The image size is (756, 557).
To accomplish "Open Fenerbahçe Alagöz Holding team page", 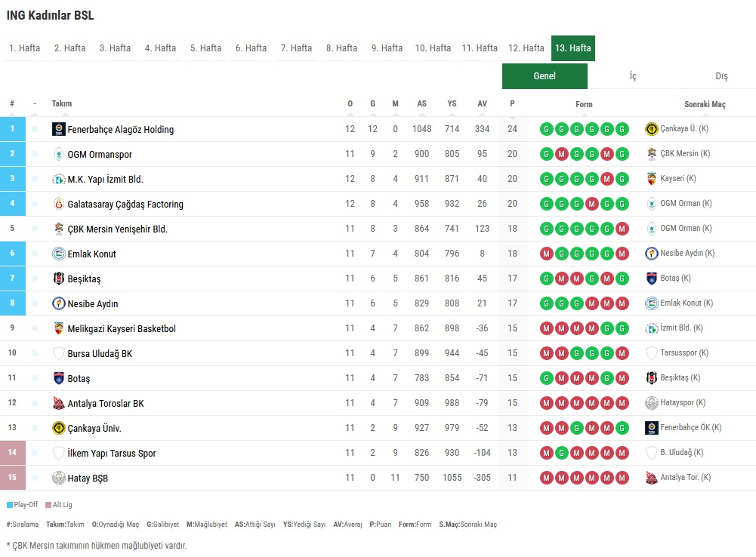I will point(121,130).
